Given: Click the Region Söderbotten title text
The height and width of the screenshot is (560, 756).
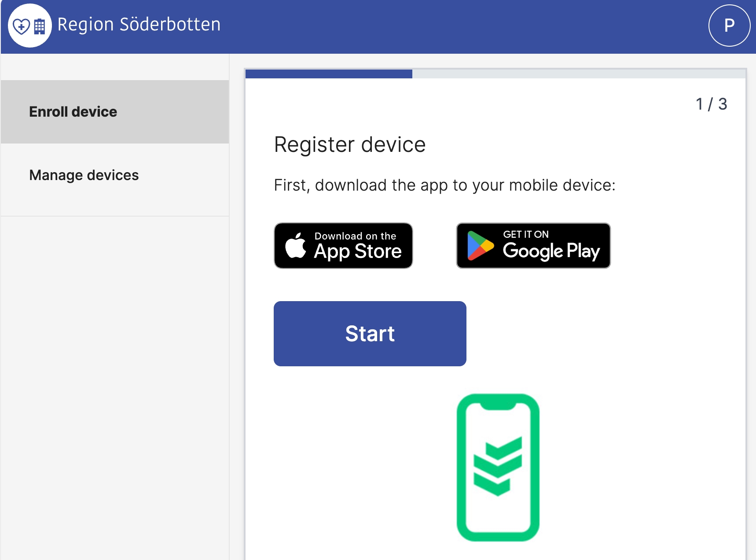Looking at the screenshot, I should click(x=139, y=25).
